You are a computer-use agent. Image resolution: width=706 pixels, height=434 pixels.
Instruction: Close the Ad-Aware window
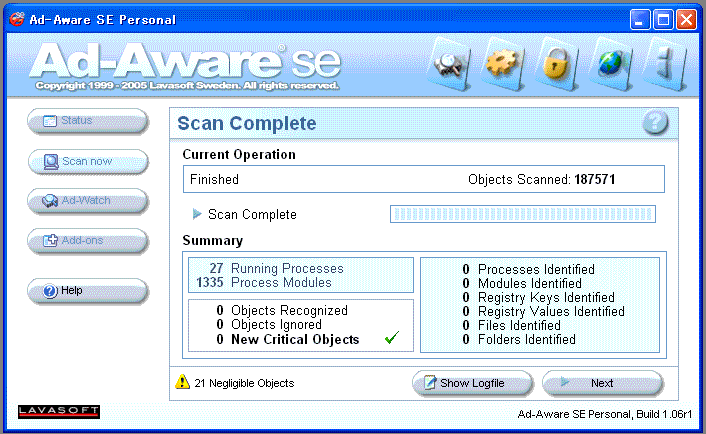point(687,20)
